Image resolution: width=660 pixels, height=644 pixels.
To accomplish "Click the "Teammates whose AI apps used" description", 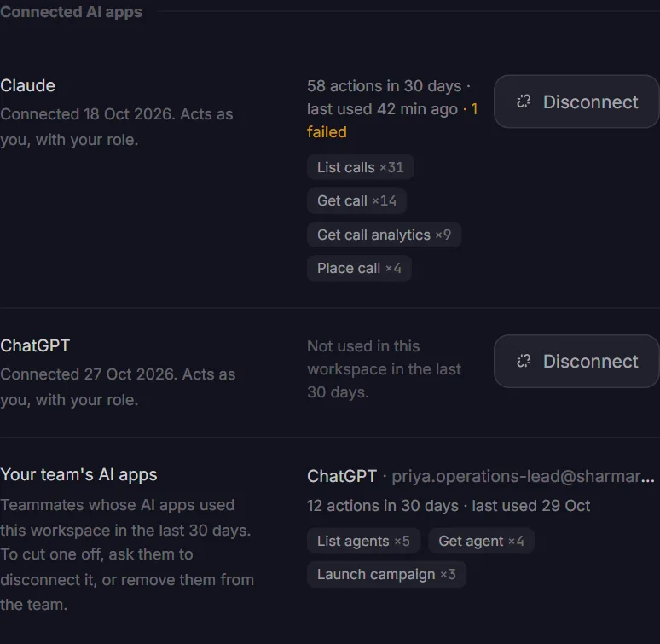I will 127,554.
